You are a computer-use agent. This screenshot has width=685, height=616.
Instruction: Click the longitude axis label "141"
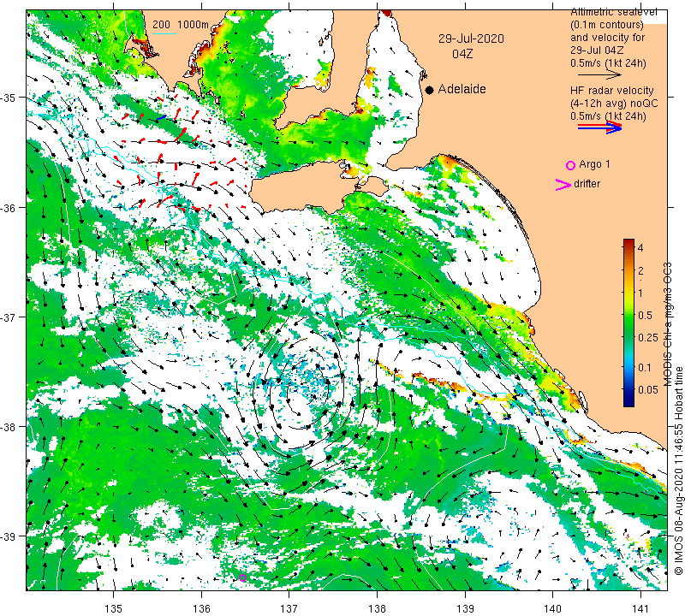click(x=640, y=608)
